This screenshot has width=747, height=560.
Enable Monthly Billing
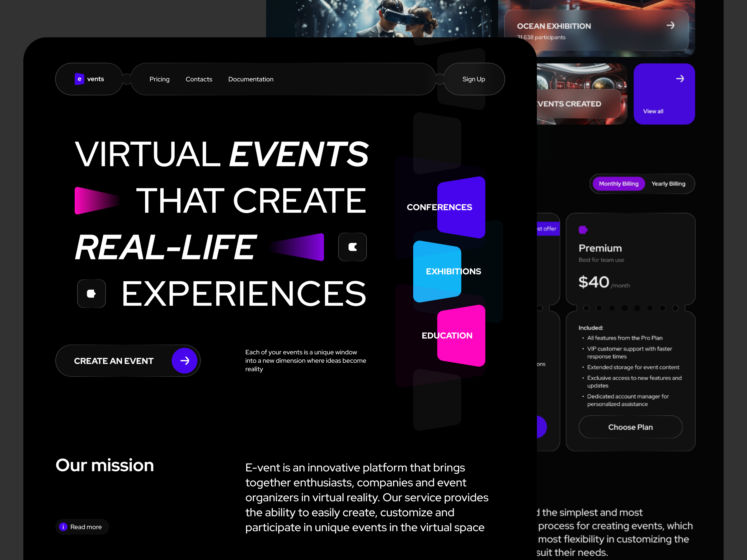(618, 184)
